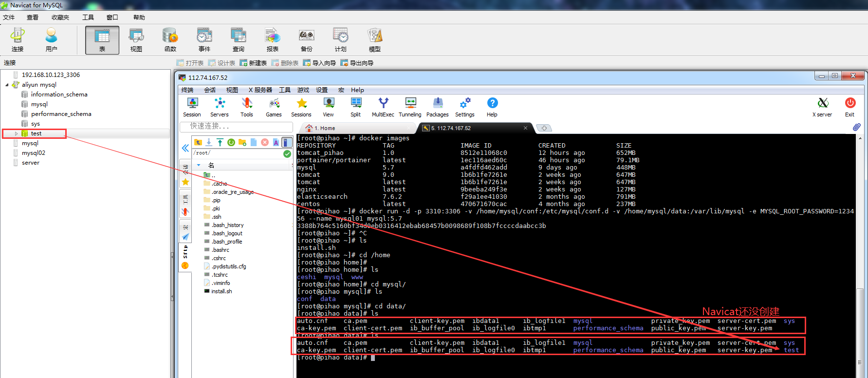Click the SFTP refresh current folder icon
Image resolution: width=868 pixels, height=378 pixels.
tap(231, 142)
